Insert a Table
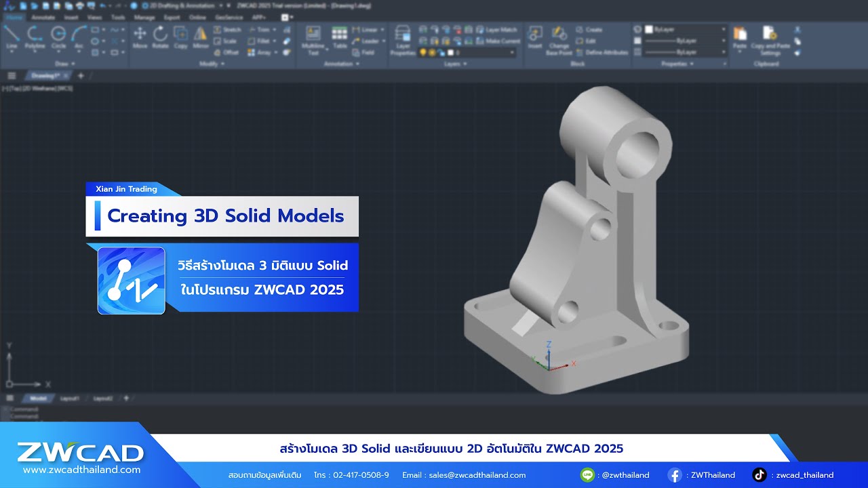 pos(340,38)
